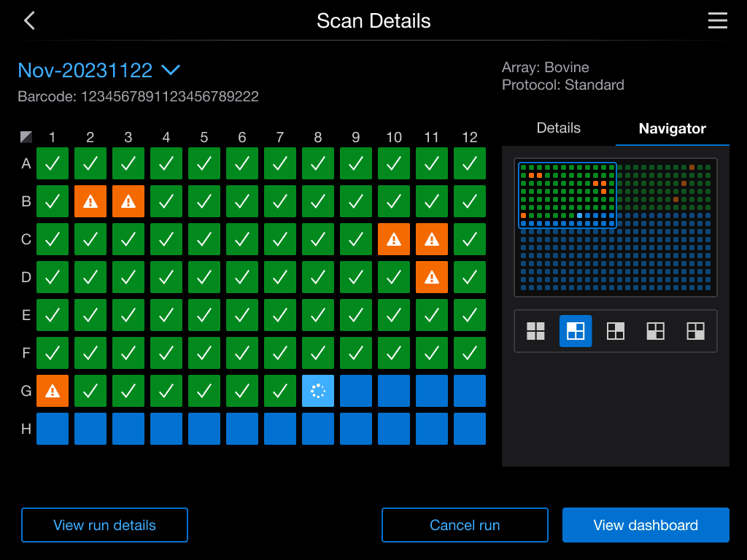747x560 pixels.
Task: Click the select-all corner icon of the grid
Action: coord(26,137)
